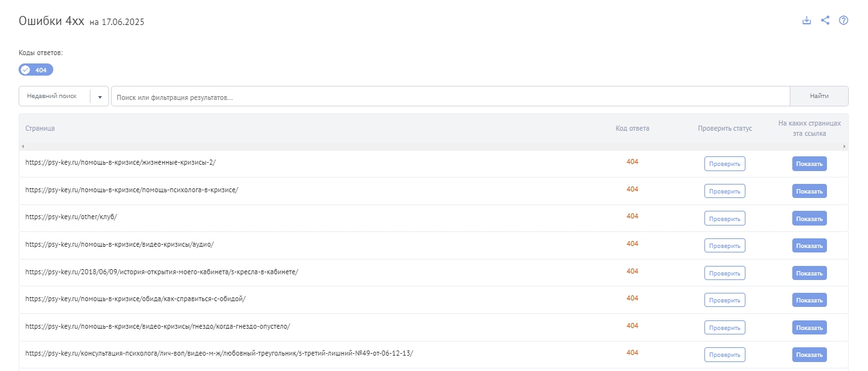The height and width of the screenshot is (371, 868).
Task: Select the URL ending помощь-психолога-в-кризисе/
Action: (132, 190)
